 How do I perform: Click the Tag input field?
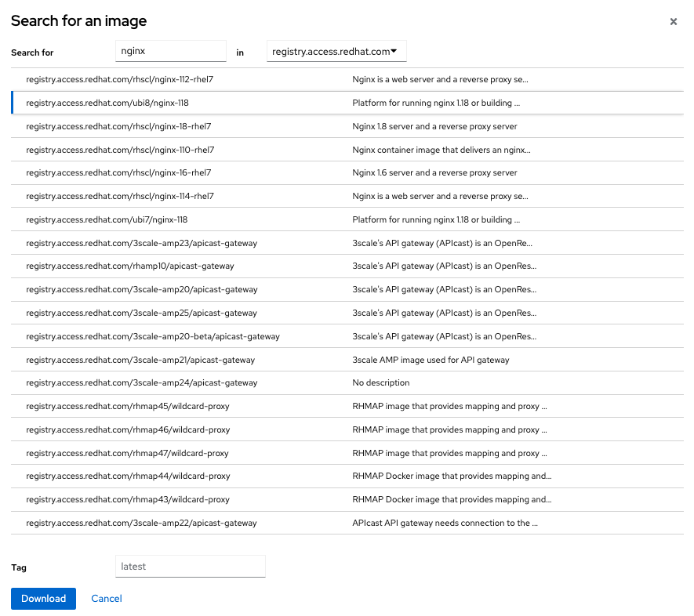point(191,566)
